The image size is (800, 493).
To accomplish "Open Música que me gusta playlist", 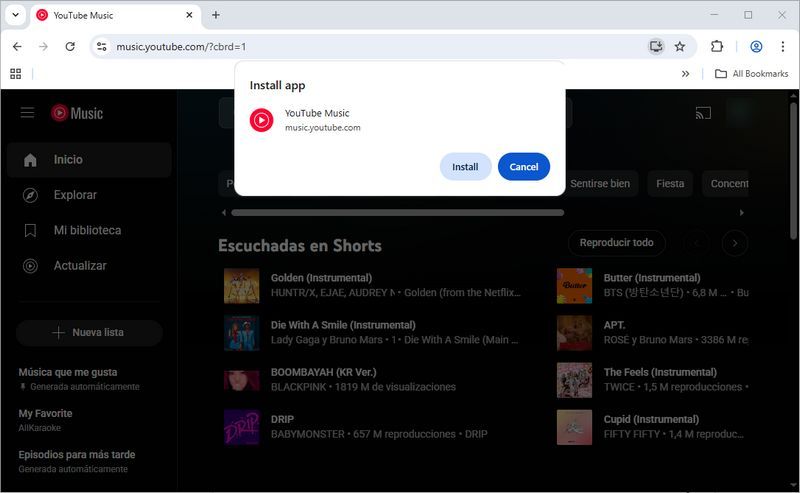I will 79,379.
